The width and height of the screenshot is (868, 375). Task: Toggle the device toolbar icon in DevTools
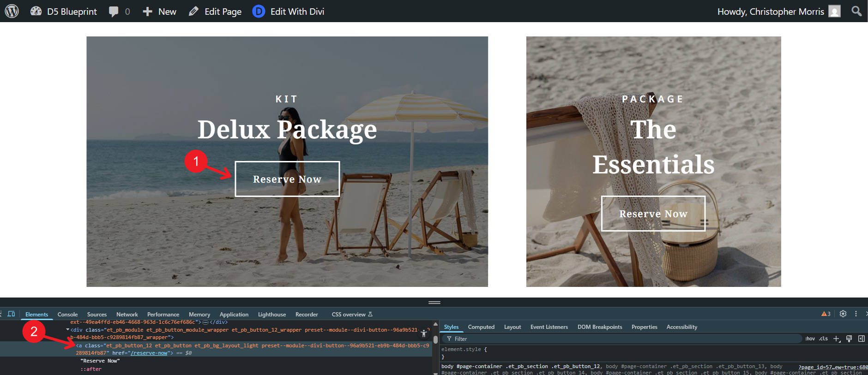[12, 314]
